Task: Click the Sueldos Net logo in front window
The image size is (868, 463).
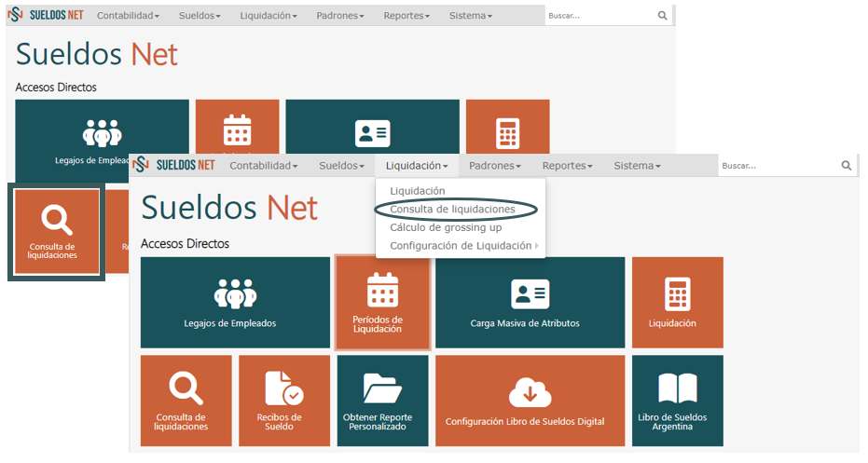Action: [173, 165]
